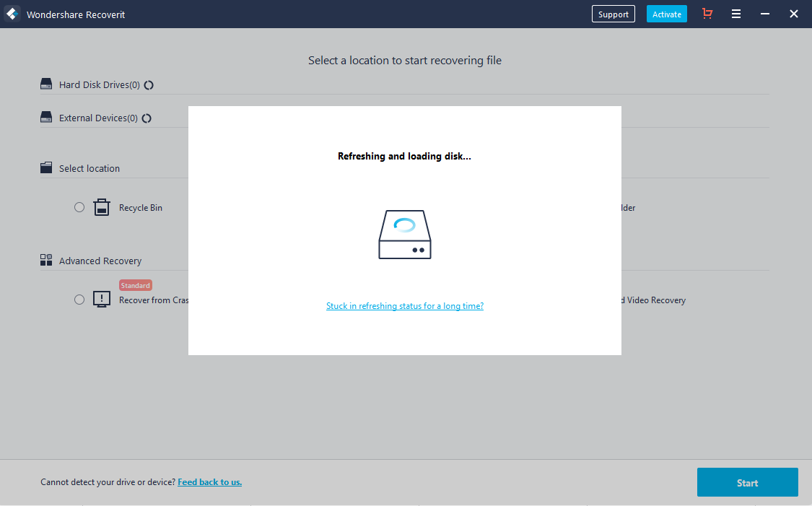Click the Advanced Recovery heading
The image size is (812, 506).
tap(100, 261)
